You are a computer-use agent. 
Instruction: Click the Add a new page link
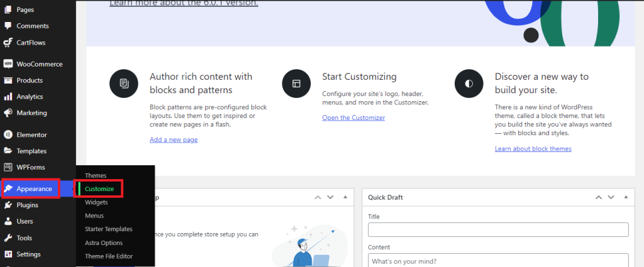click(x=174, y=139)
